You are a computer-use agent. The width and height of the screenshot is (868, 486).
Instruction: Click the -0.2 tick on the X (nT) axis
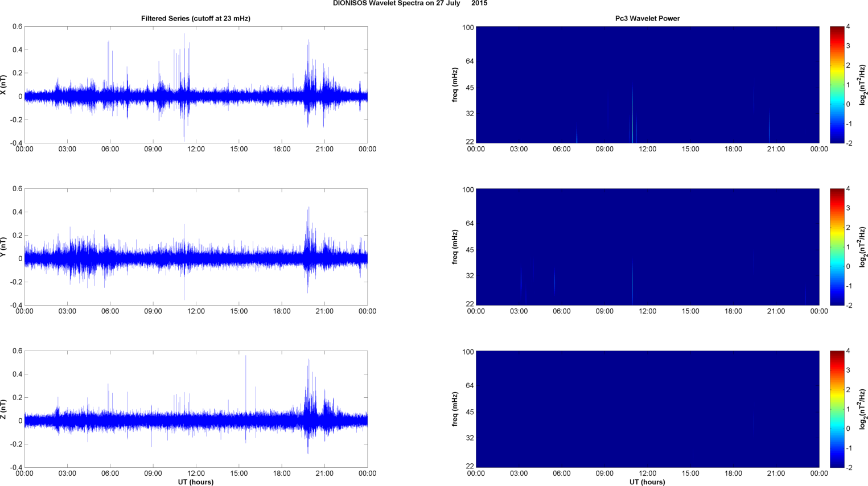coord(16,120)
